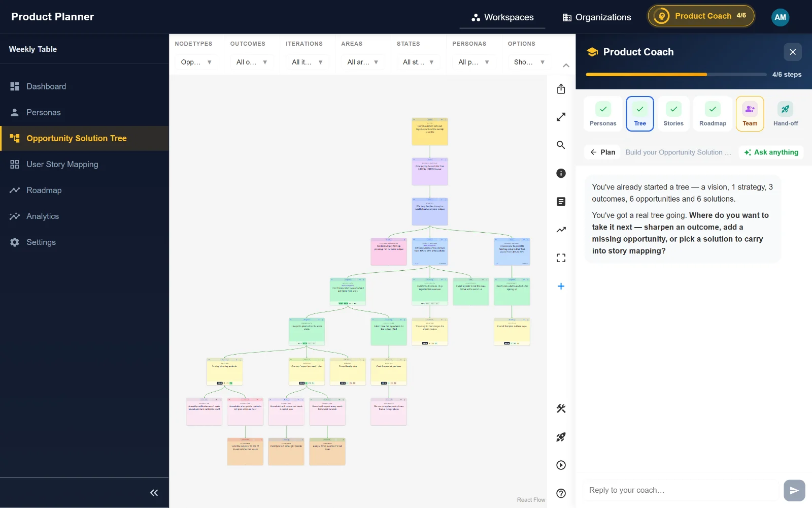812x508 pixels.
Task: Click the Organizations navigation link
Action: click(x=597, y=17)
